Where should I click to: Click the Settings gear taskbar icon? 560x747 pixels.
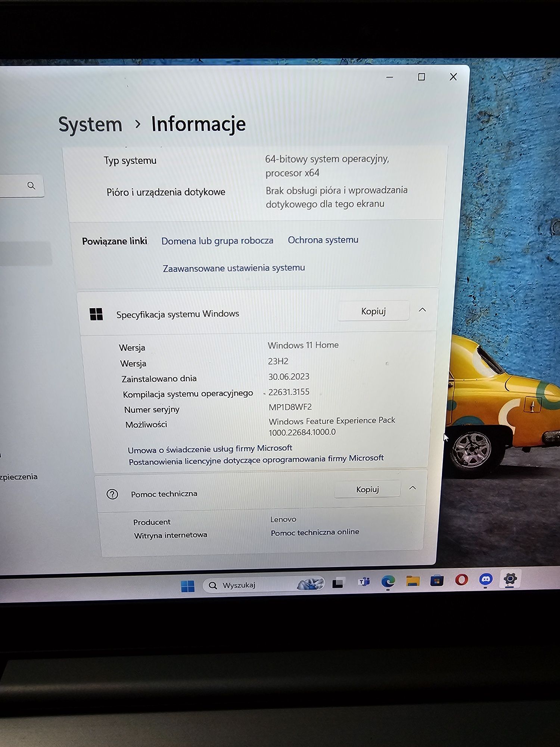[510, 579]
